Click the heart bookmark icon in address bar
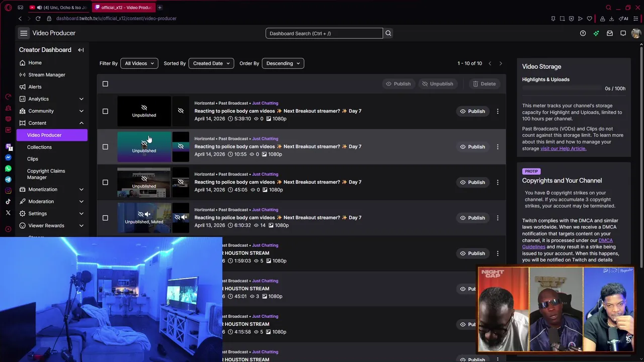The image size is (644, 362). (x=589, y=19)
